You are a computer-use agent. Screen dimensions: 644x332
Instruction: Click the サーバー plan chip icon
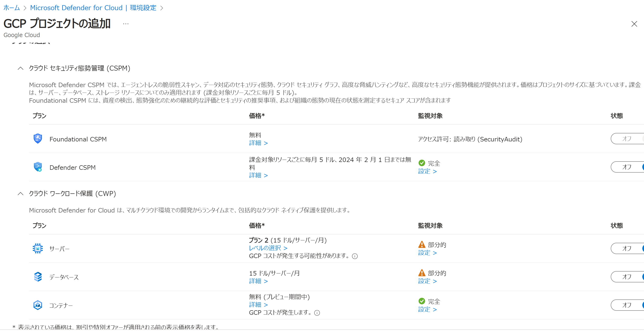coord(38,248)
